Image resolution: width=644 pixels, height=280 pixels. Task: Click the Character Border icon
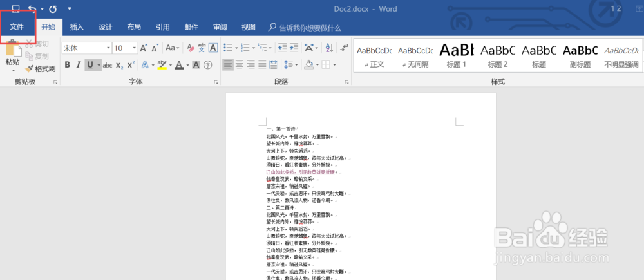click(213, 48)
